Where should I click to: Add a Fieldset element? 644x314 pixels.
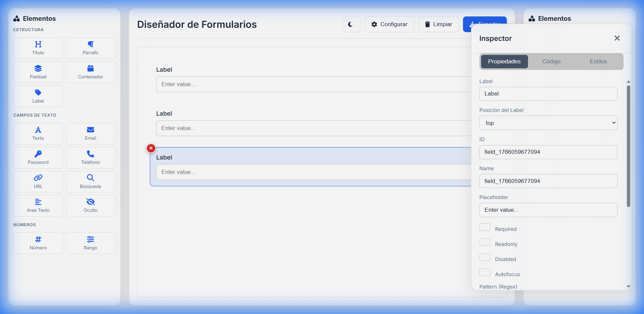38,72
